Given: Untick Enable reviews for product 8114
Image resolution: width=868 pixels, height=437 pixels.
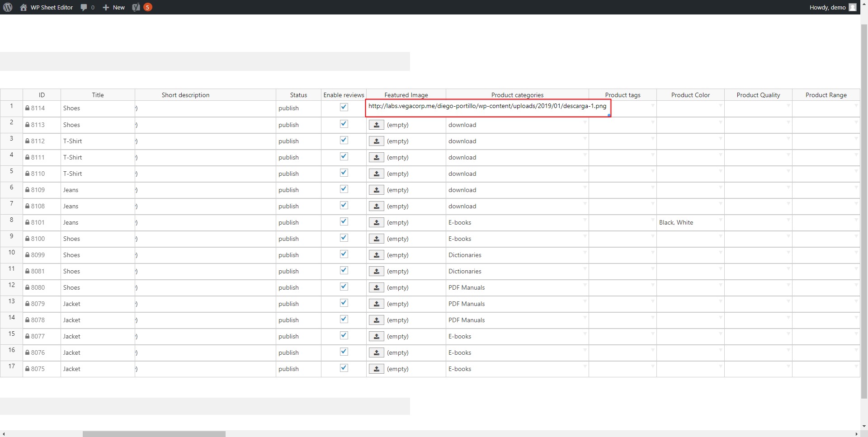Looking at the screenshot, I should click(344, 107).
